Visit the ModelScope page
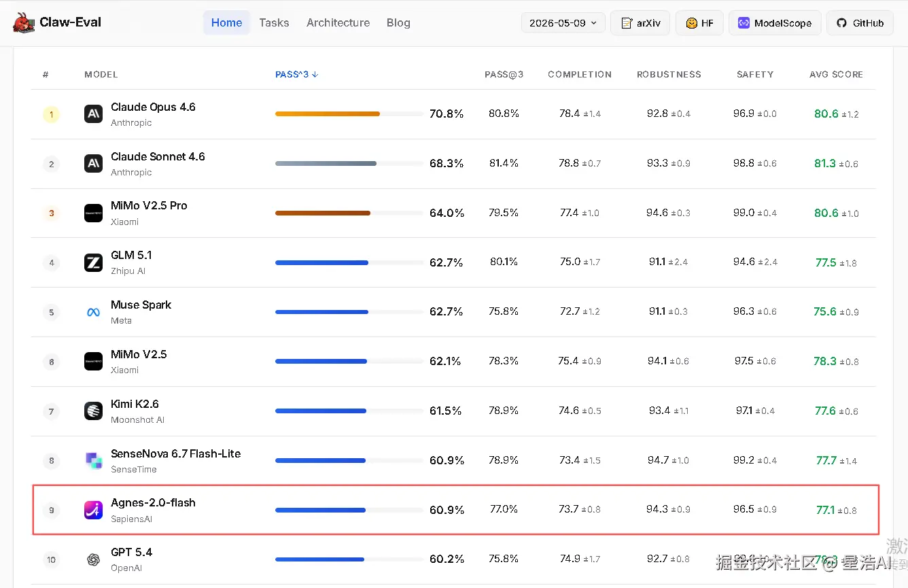This screenshot has height=588, width=908. 775,22
